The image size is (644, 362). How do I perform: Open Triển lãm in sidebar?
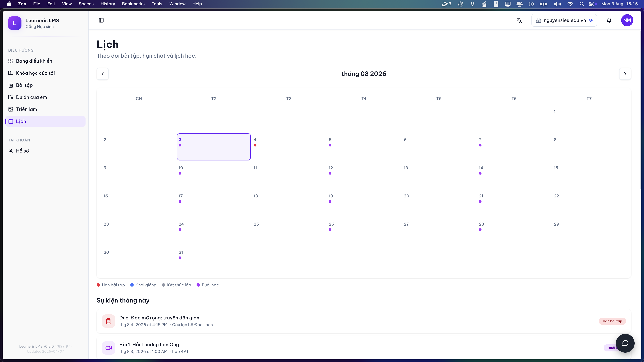point(45,109)
